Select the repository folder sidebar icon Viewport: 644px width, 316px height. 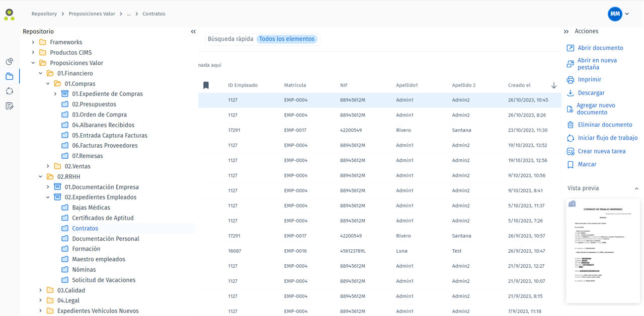click(x=9, y=76)
